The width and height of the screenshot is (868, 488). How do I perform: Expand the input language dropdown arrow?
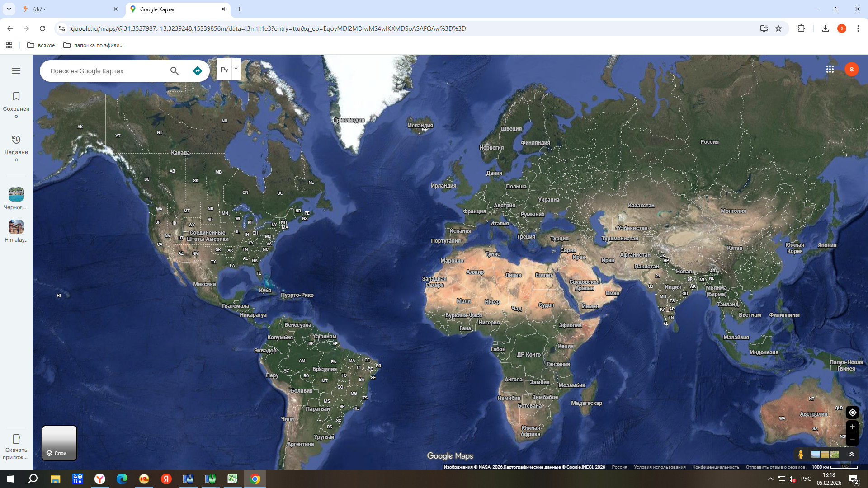[236, 69]
